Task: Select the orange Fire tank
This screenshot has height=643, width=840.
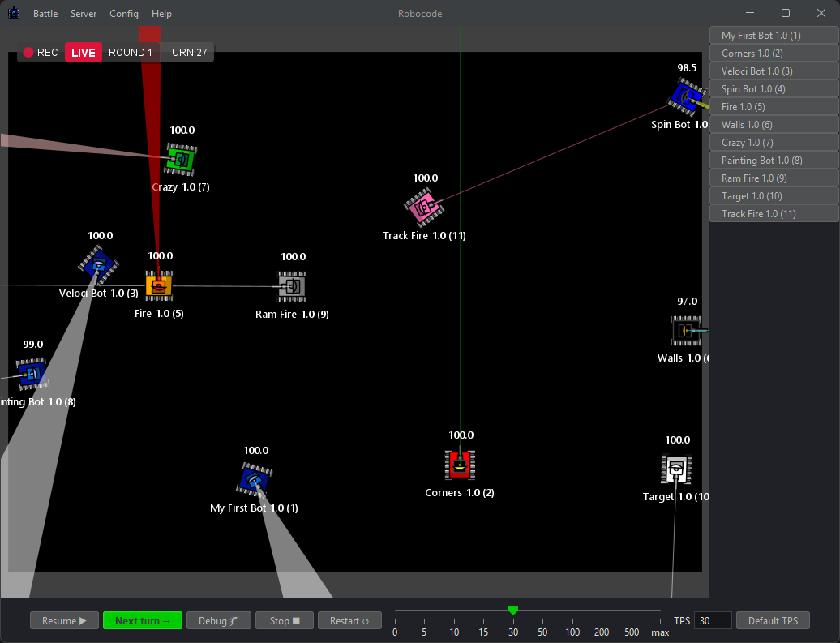Action: tap(159, 285)
